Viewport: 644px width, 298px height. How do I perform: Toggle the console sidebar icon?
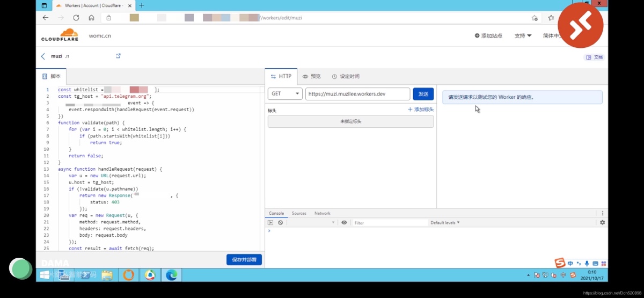pos(270,222)
